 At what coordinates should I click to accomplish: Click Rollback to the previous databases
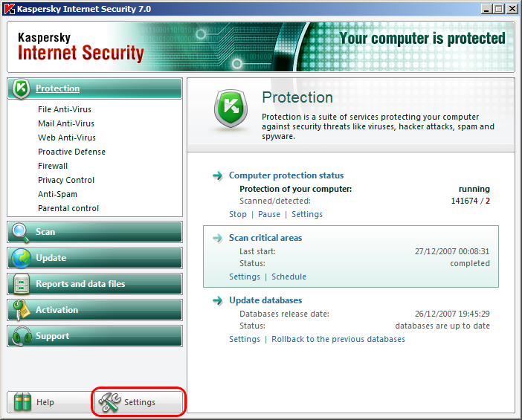(x=338, y=339)
